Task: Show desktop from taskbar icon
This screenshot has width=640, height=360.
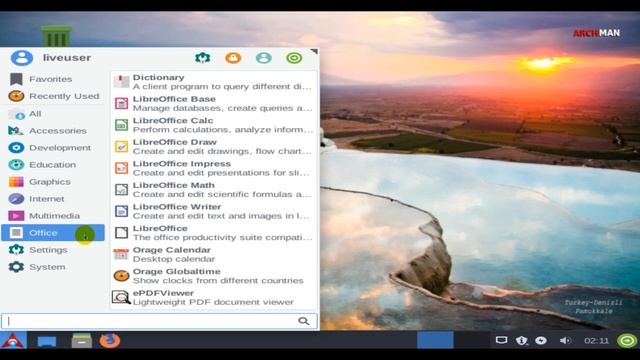Action: point(47,340)
